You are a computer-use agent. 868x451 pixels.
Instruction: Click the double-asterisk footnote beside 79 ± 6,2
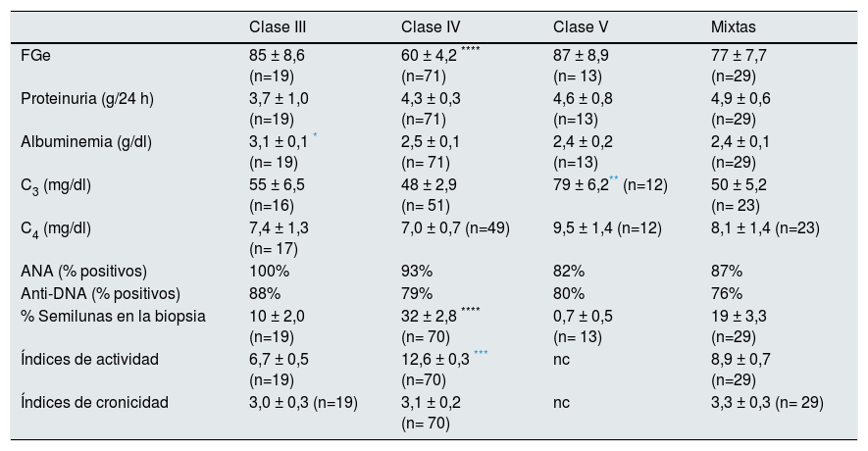tap(614, 180)
